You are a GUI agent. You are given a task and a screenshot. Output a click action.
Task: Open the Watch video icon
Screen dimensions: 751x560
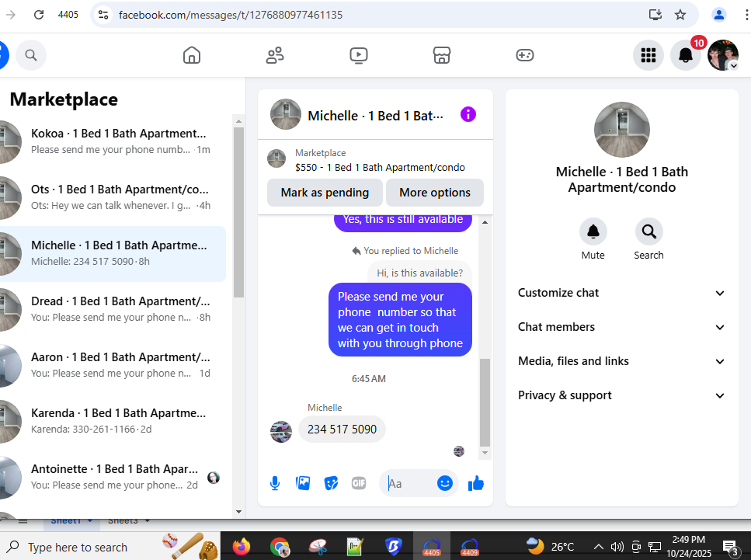pyautogui.click(x=358, y=55)
